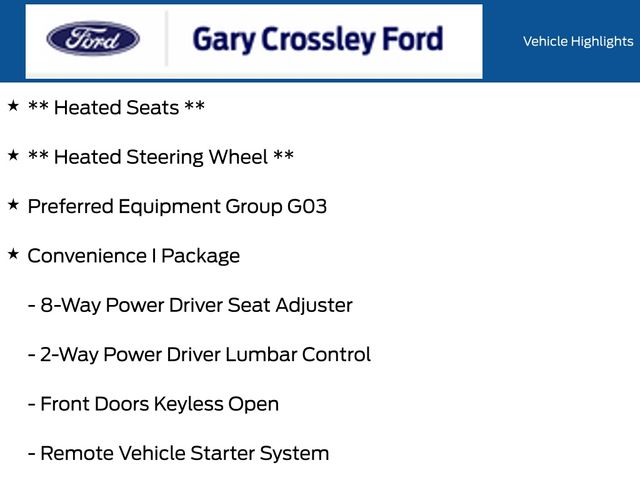Click 8-Way Power Driver Seat Adjuster item
Image resolution: width=640 pixels, height=480 pixels.
coord(196,305)
